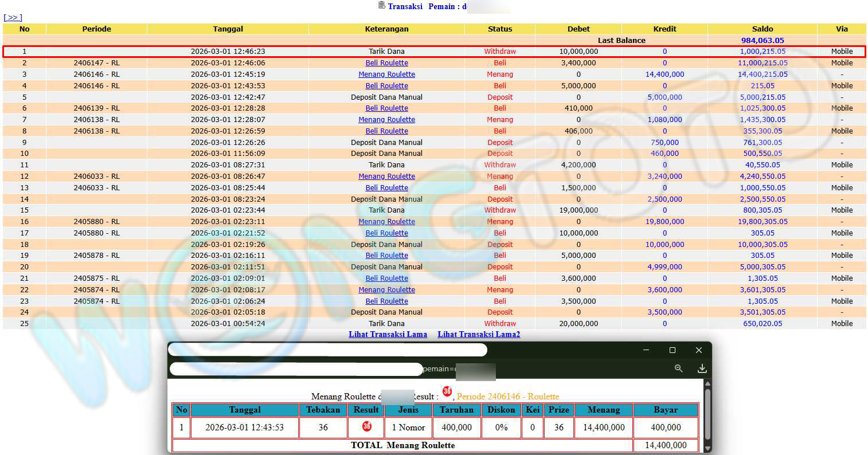
Task: Open Beli Roulette link for period 2405878
Action: 386,256
